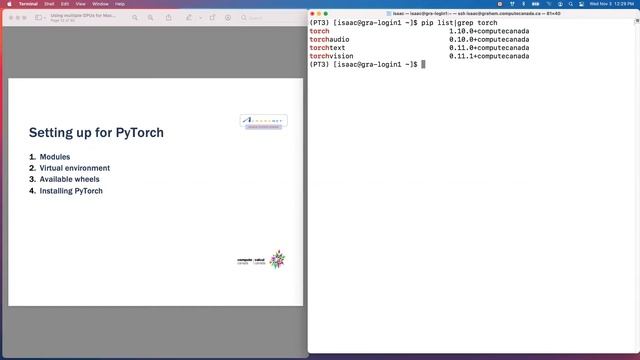Open Wi-Fi status in menu bar
Screen dimensions: 640x360
tap(549, 4)
